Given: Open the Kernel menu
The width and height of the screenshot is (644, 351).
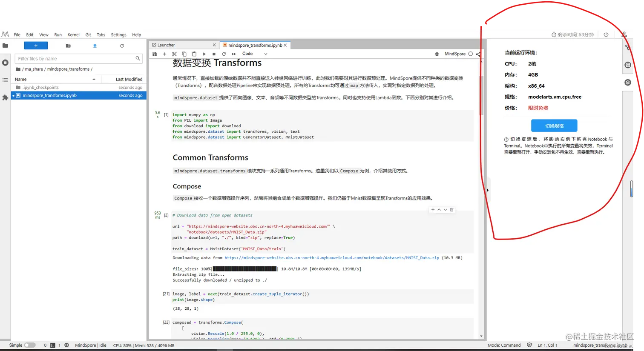Looking at the screenshot, I should point(73,35).
